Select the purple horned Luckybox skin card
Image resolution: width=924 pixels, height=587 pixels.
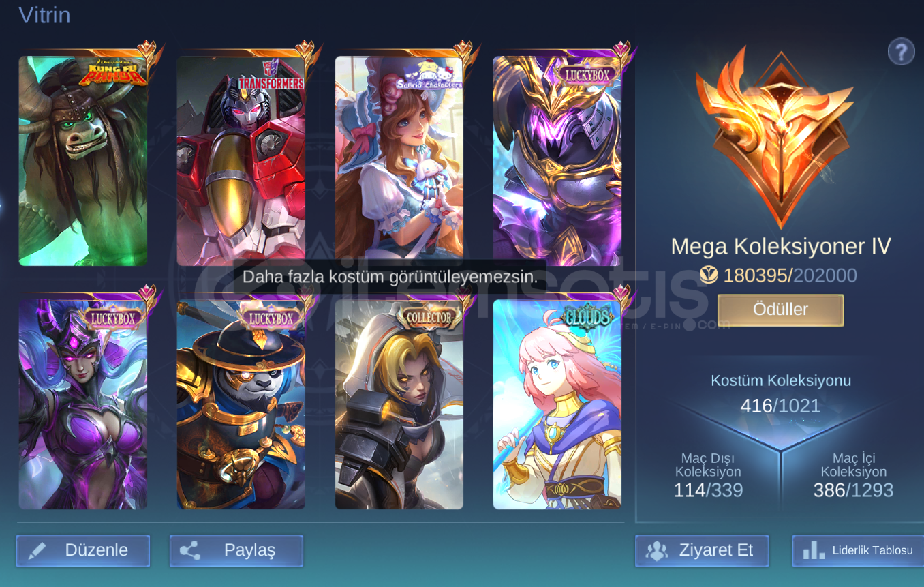[83, 405]
